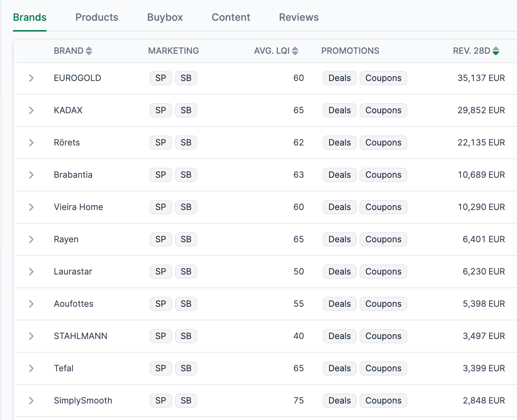Sort by the AVG. LQI column icon
The height and width of the screenshot is (420, 517).
(x=295, y=51)
